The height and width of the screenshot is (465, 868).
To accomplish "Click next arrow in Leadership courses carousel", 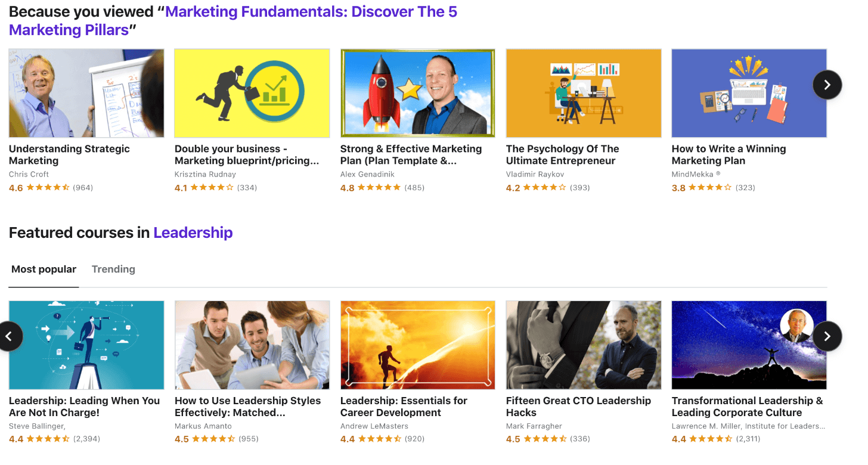I will 827,336.
